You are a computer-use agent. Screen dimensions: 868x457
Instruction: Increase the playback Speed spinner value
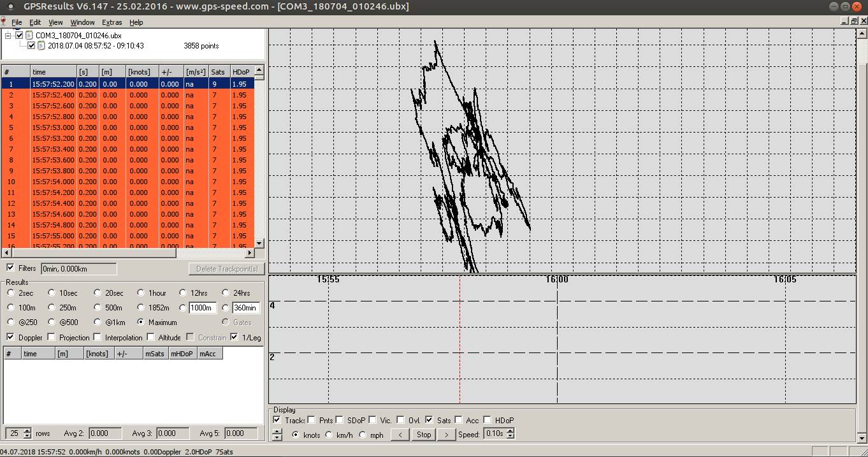510,432
